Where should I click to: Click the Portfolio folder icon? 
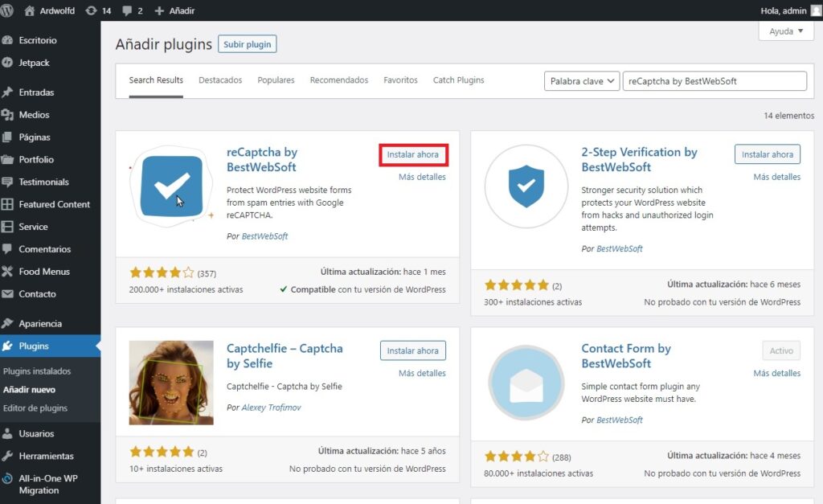[x=6, y=159]
